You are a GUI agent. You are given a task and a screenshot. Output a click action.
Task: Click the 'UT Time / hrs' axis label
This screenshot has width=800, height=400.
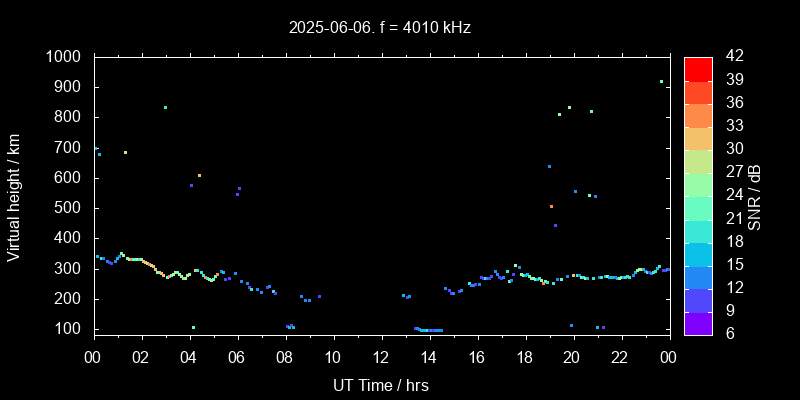pos(380,384)
